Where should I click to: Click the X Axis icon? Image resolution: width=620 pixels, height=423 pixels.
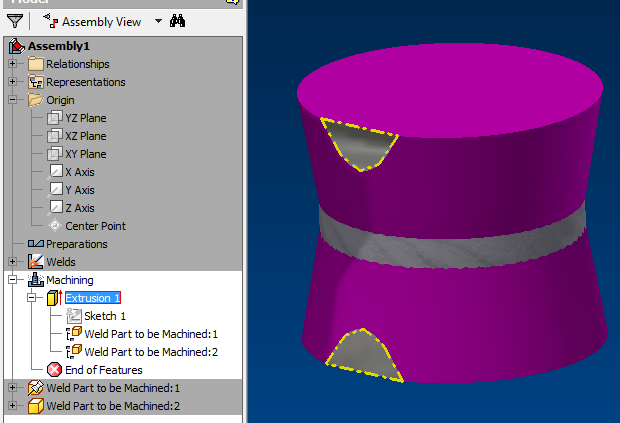pos(55,172)
